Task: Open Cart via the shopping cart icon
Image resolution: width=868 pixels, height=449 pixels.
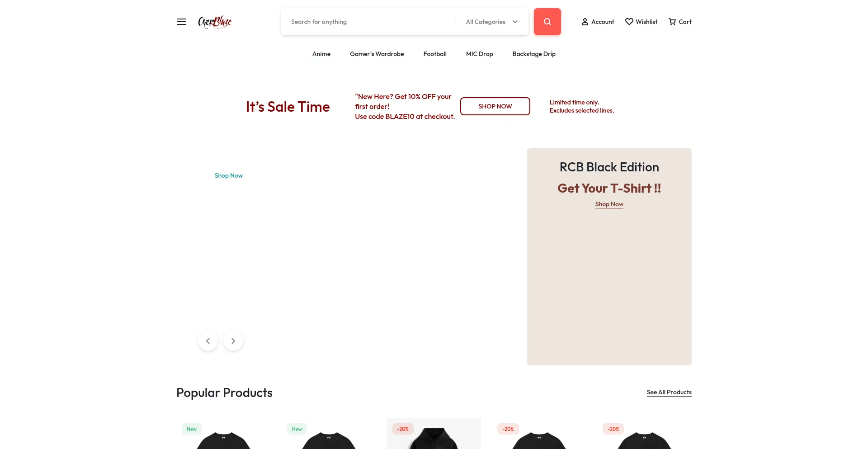Action: click(672, 22)
